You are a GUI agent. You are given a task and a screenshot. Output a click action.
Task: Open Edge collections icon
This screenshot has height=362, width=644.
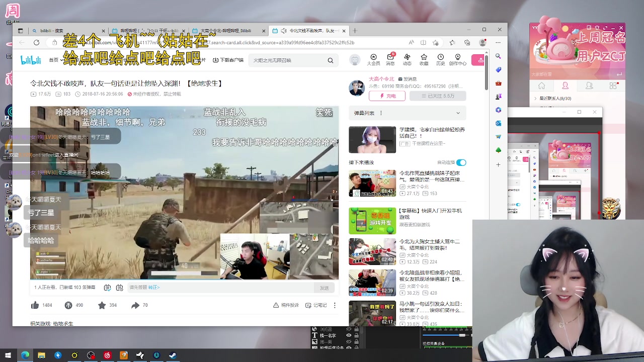click(x=467, y=43)
